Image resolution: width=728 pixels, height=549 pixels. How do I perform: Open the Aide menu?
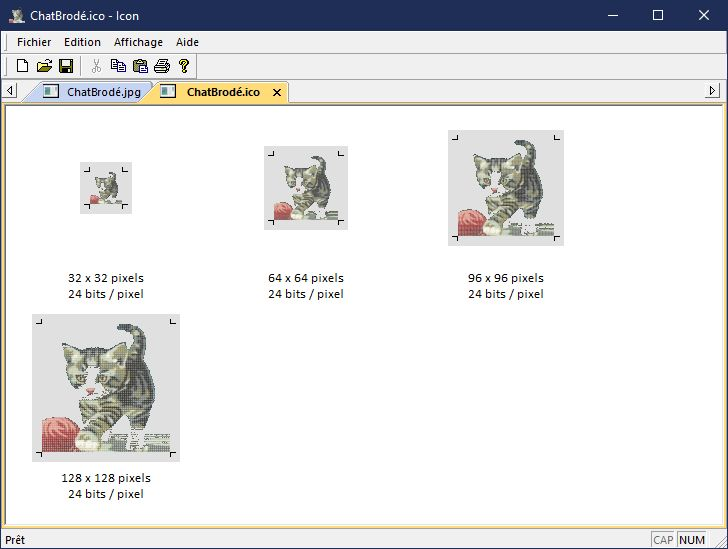187,42
